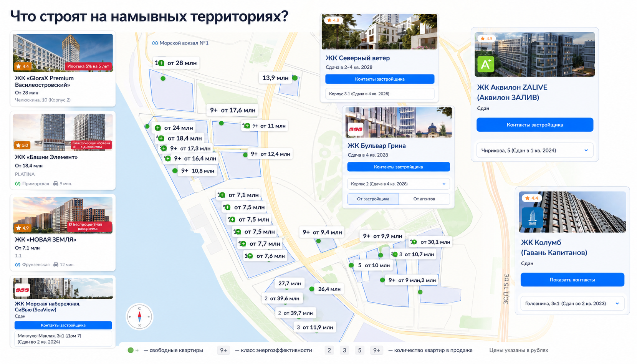Switch to the 'От агентов' option
Viewport: 637px width, 364px height.
coord(424,199)
